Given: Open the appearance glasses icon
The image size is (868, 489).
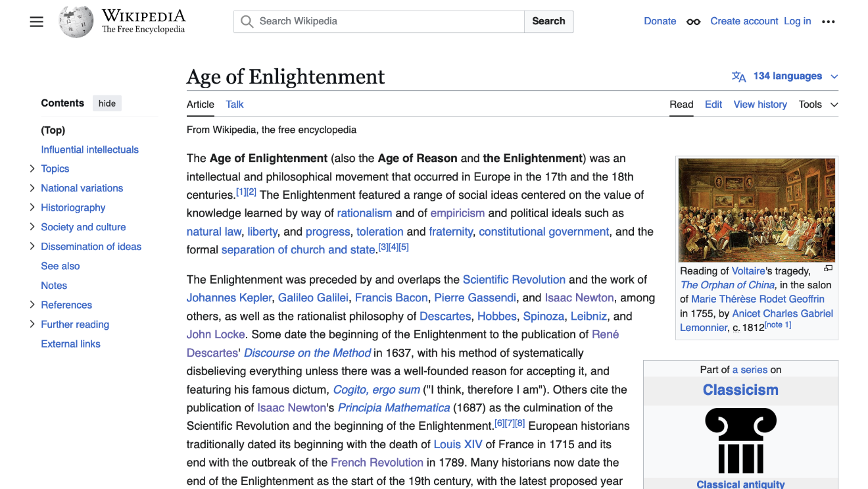Looking at the screenshot, I should point(693,22).
